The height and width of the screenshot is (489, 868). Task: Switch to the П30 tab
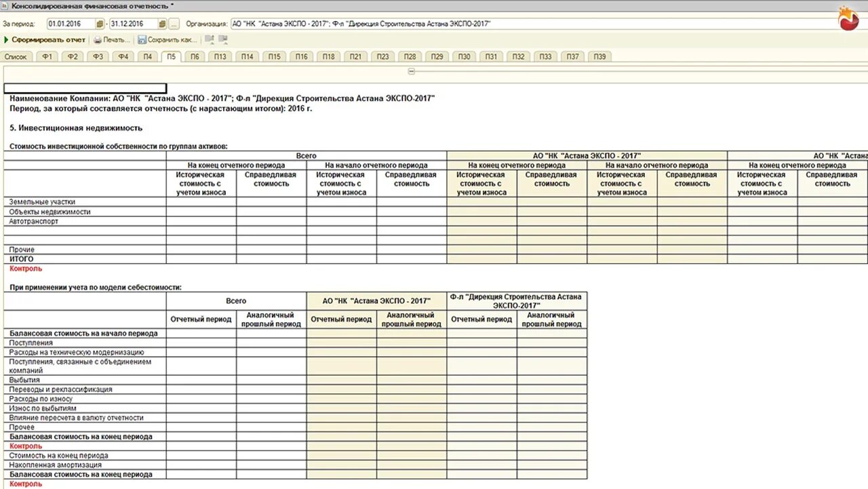464,57
